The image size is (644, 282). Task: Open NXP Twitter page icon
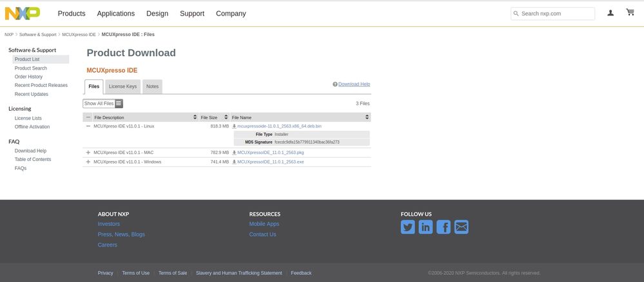coord(408,227)
